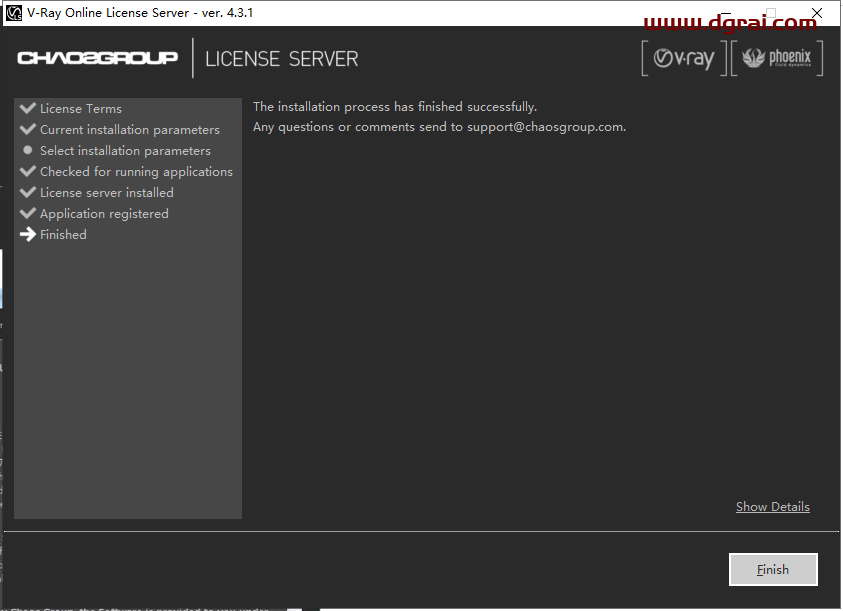Click checkmark beside Current installation parameters
This screenshot has width=843, height=611.
click(27, 129)
